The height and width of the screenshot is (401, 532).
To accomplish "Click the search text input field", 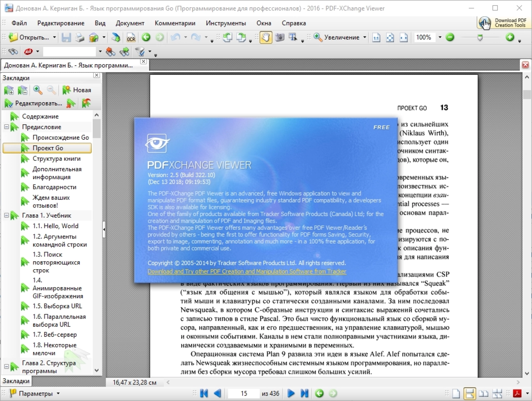I will click(x=70, y=52).
